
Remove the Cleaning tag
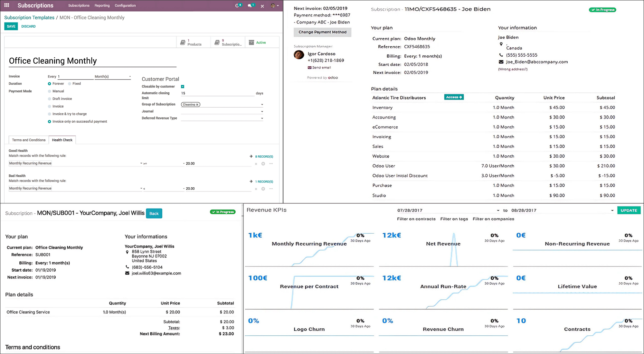[x=197, y=105]
